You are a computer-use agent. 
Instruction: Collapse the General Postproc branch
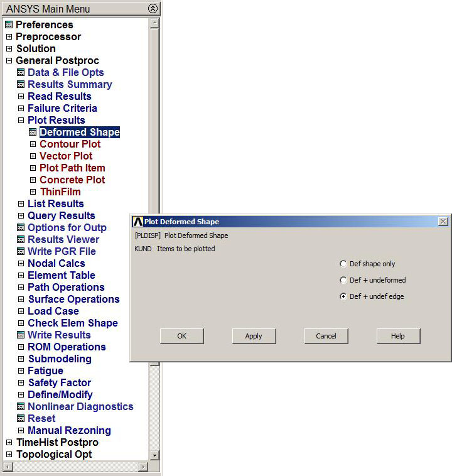pyautogui.click(x=9, y=61)
